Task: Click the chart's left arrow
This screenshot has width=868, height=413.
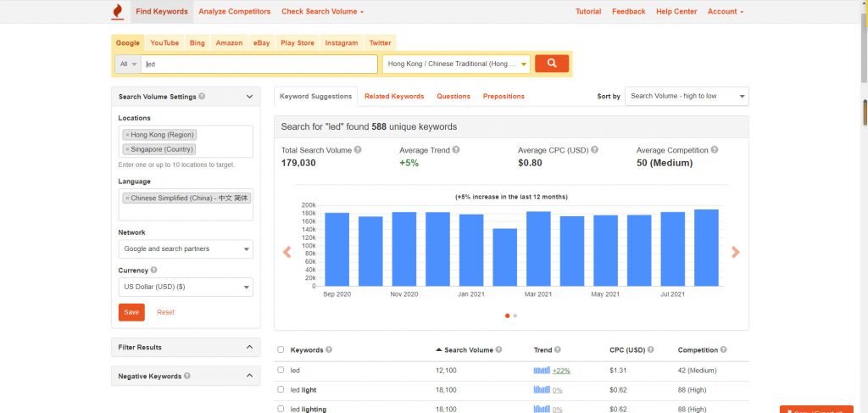Action: tap(287, 252)
